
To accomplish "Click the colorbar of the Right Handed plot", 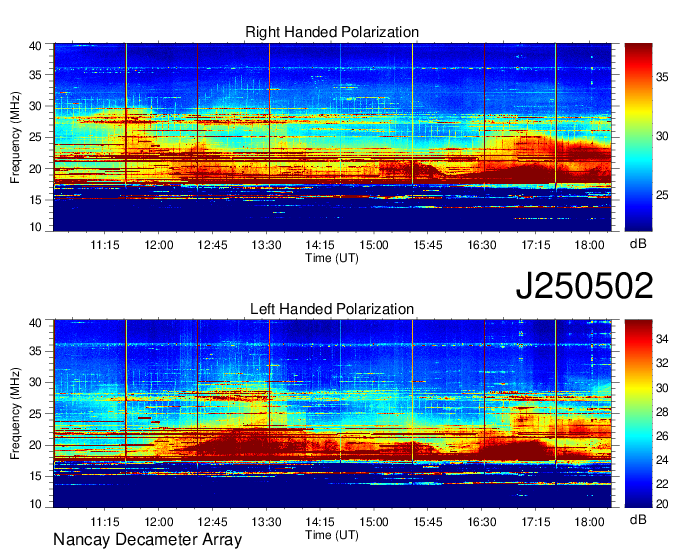I will point(638,137).
